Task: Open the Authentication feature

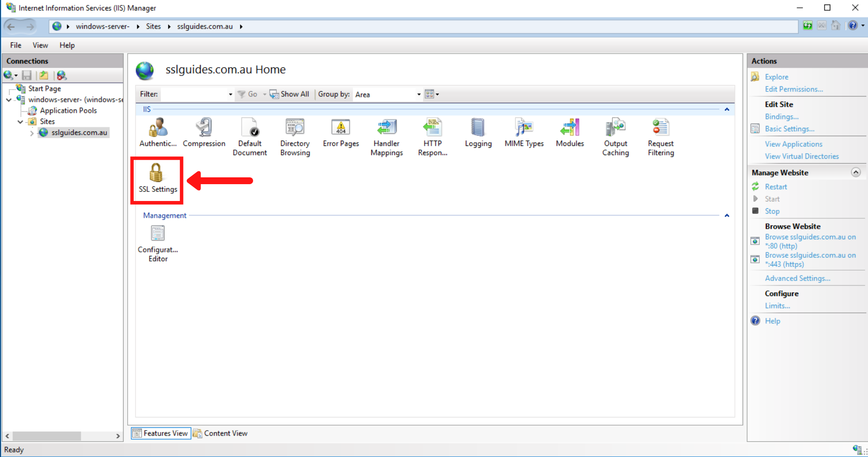Action: 157,132
